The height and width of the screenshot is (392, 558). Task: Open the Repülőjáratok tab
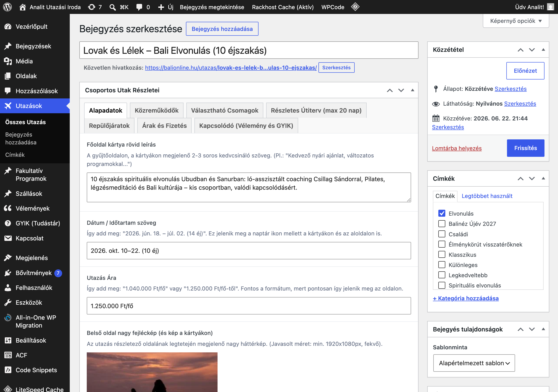[x=109, y=126]
